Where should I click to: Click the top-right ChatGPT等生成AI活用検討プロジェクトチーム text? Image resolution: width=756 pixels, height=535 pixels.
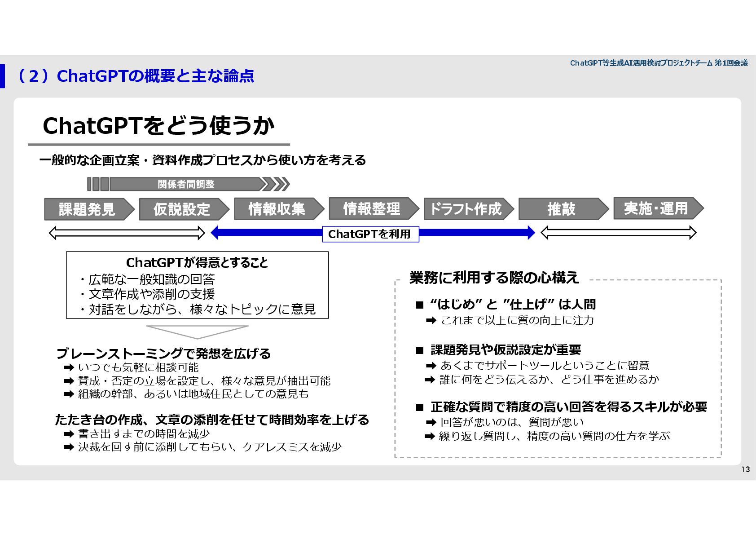[641, 63]
